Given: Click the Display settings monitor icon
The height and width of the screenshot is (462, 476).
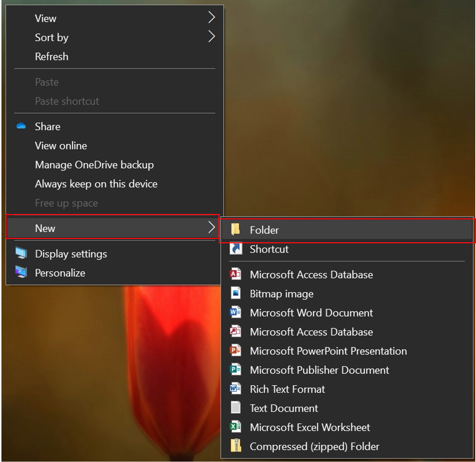Looking at the screenshot, I should 21,253.
